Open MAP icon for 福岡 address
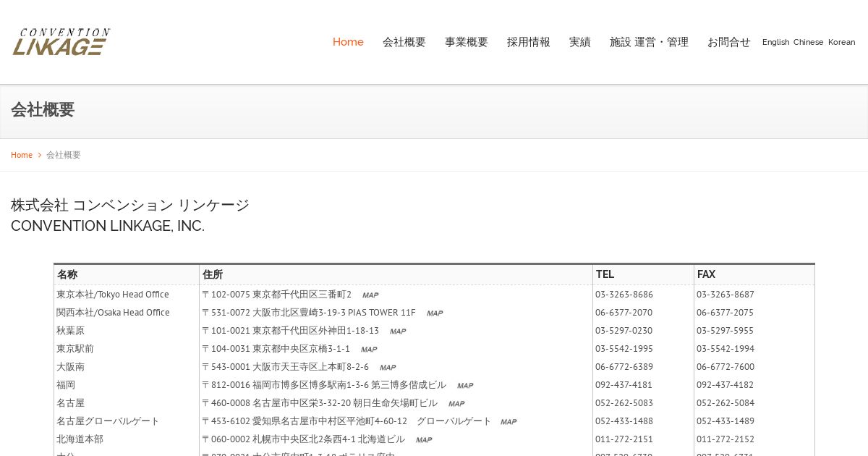Screen dimensions: 868x456 [465, 386]
